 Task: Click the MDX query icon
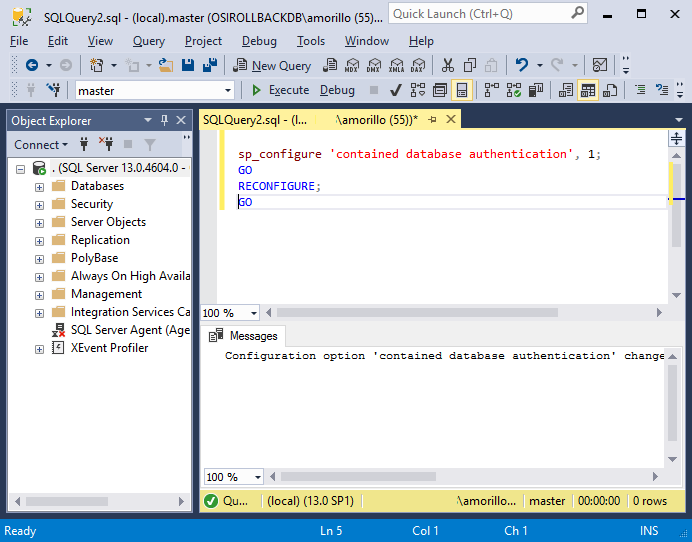point(352,65)
